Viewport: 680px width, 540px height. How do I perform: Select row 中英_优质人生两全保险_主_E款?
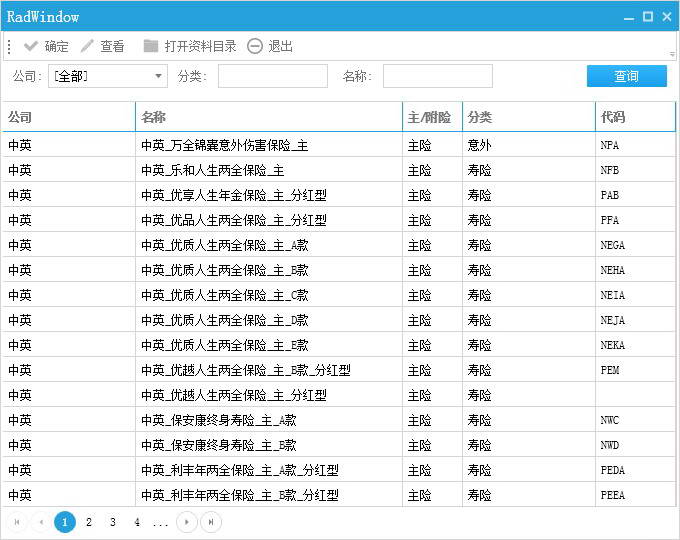click(339, 345)
